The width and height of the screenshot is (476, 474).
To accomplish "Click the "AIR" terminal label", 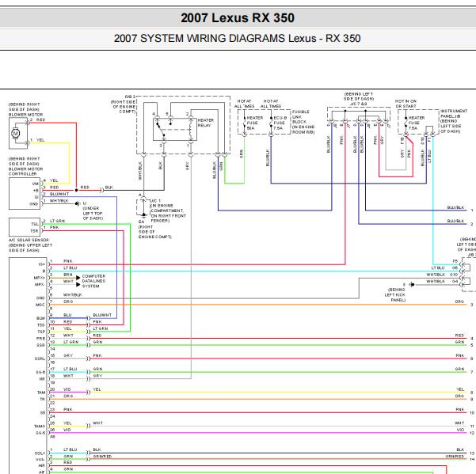I will 42,465.
